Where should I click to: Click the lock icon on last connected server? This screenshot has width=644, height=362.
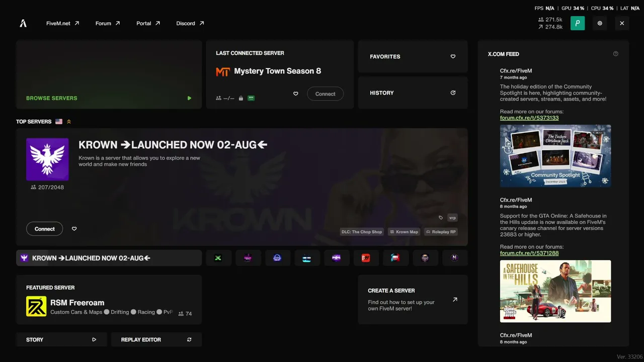click(x=241, y=98)
